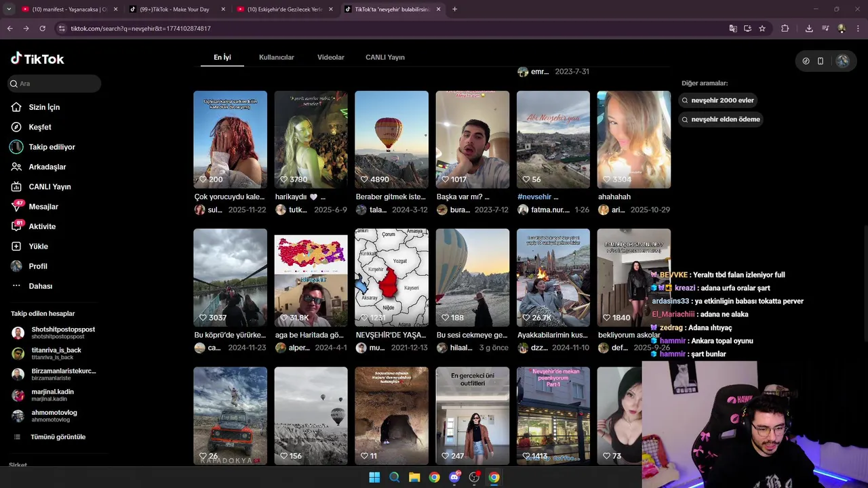Open Keşfet explore page
868x488 pixels.
31,127
